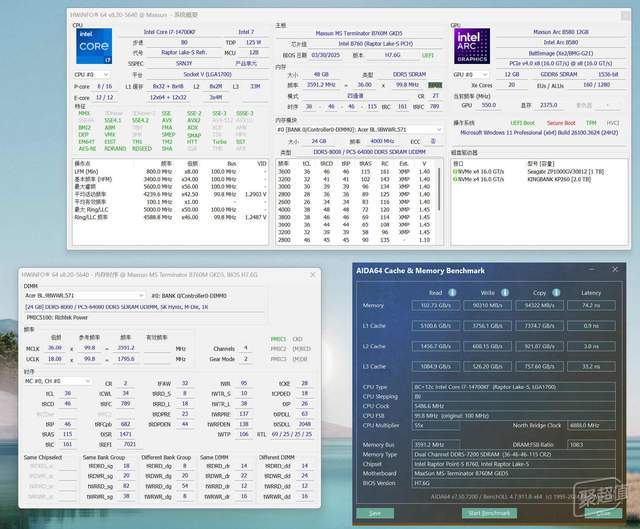Click the L3 Cache latency 33.2 ns value
This screenshot has width=640, height=529.
coord(591,367)
